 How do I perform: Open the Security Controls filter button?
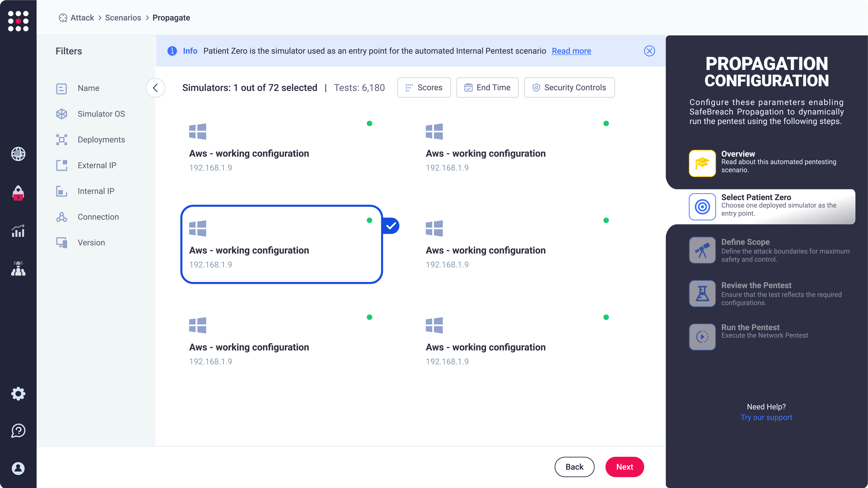569,87
